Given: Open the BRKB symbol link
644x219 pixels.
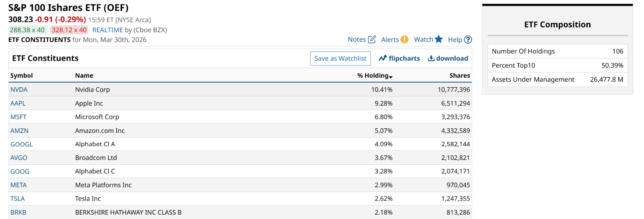Looking at the screenshot, I should point(19,212).
